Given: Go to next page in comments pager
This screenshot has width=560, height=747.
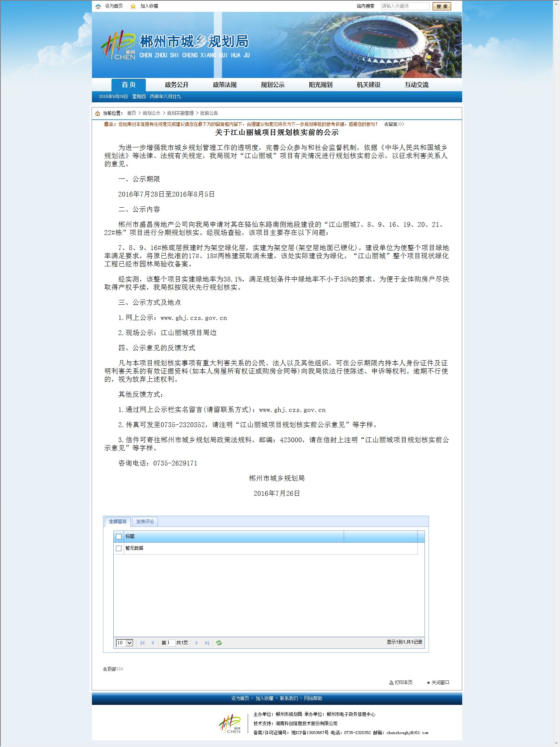Looking at the screenshot, I should coord(197,643).
